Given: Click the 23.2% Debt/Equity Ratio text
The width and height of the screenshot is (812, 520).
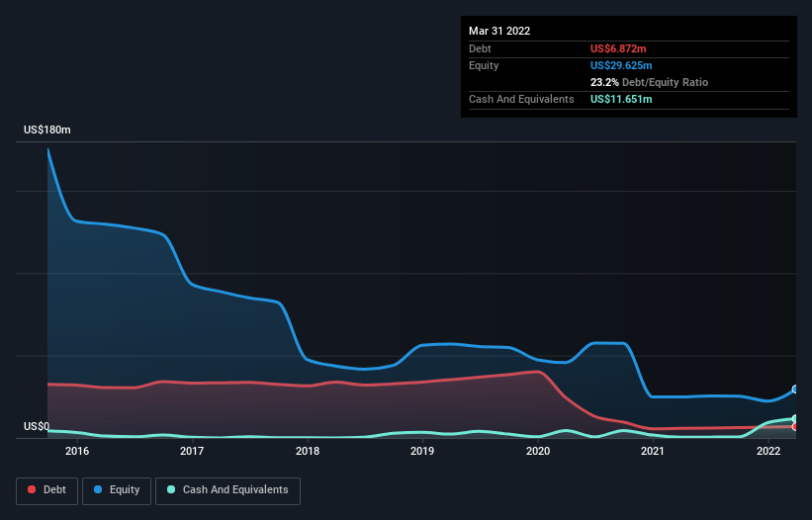Looking at the screenshot, I should coord(649,82).
